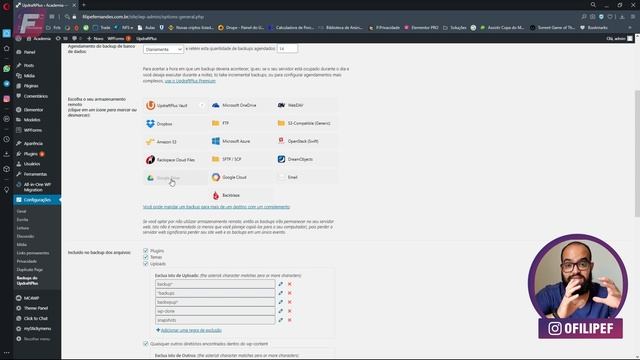Remove the 'snapshots' exclusion rule
This screenshot has width=640, height=360.
coord(290,320)
